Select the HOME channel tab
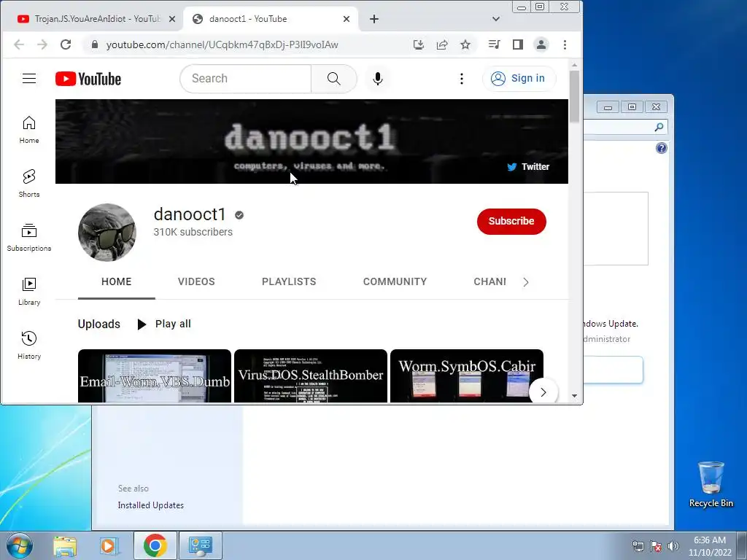 [116, 282]
